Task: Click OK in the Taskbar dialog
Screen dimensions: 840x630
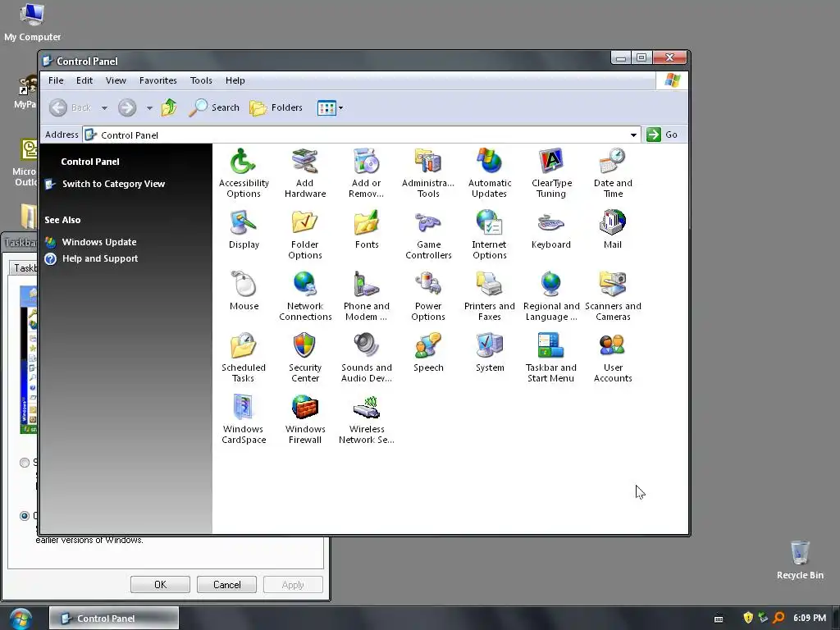Action: tap(160, 584)
